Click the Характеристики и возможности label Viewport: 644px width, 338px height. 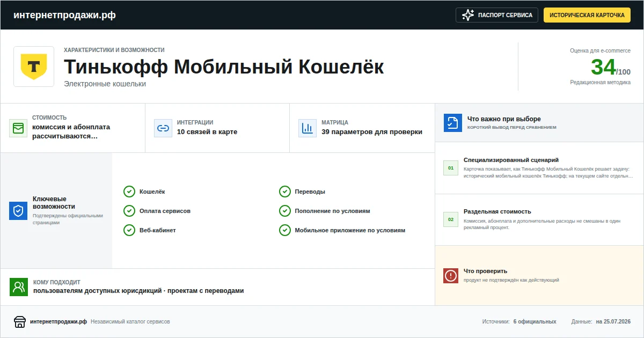114,50
